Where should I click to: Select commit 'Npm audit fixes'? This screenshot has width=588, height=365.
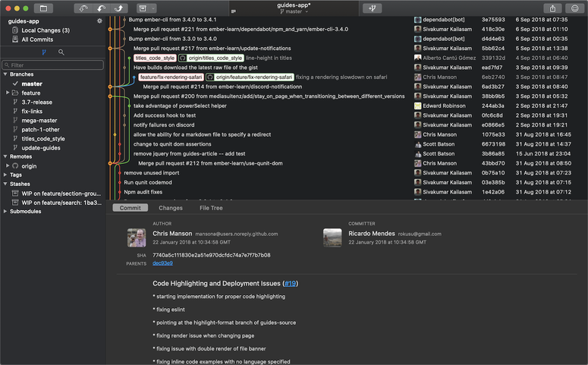[x=143, y=192]
